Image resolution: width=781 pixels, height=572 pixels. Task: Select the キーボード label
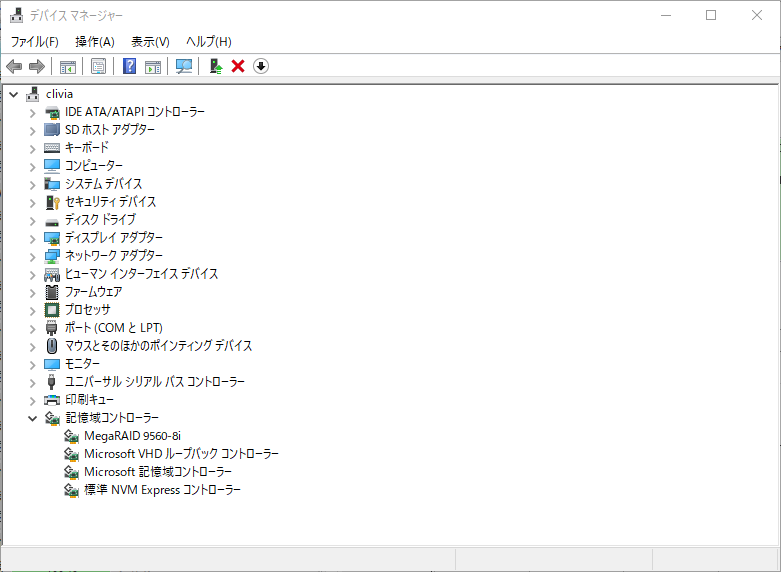(x=87, y=147)
